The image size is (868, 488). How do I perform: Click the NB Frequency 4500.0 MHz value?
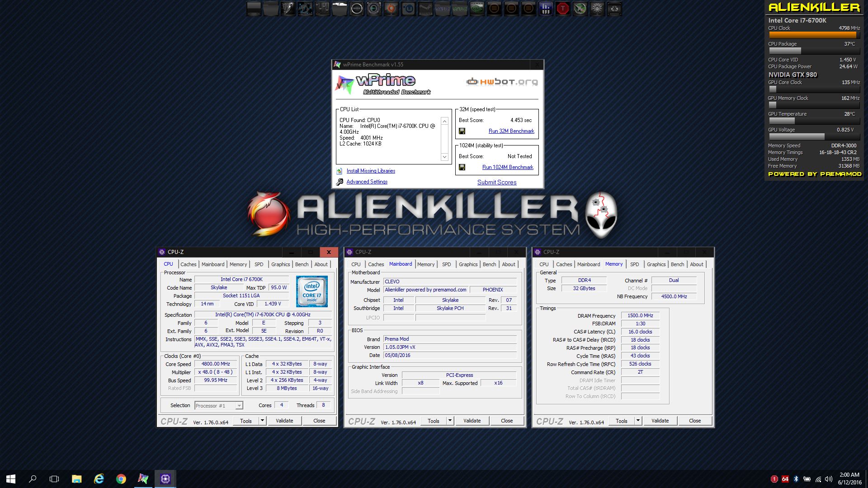point(674,296)
